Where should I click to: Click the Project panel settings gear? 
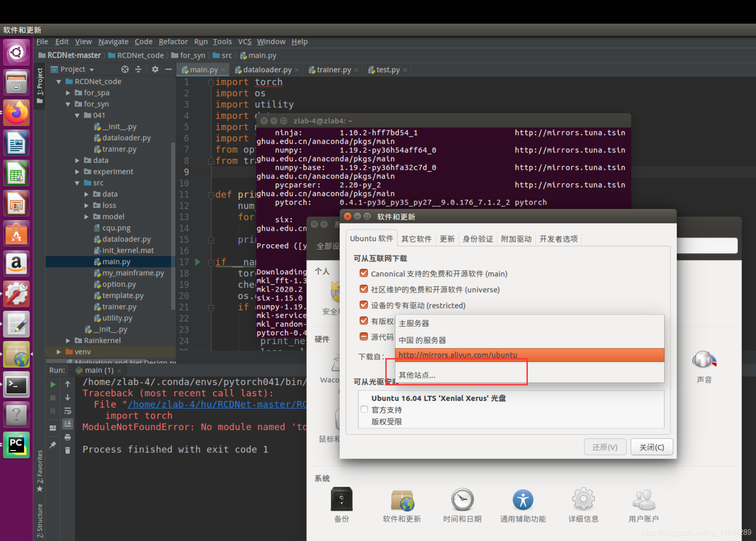pyautogui.click(x=155, y=69)
